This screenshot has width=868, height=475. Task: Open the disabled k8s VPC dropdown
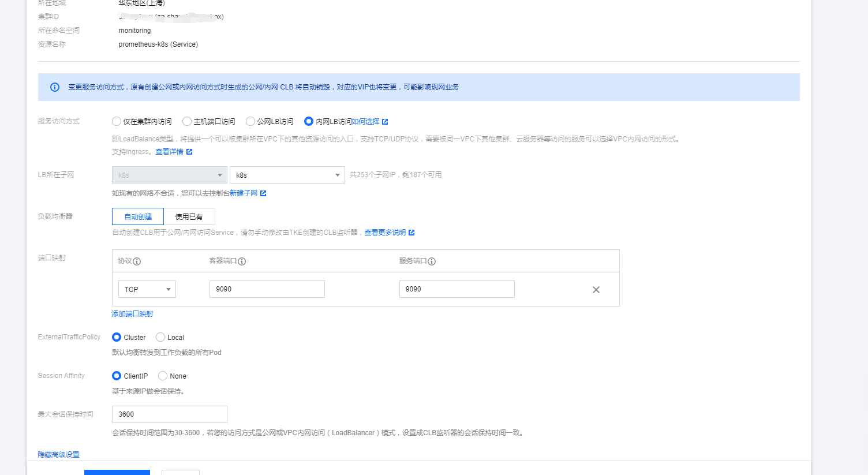[170, 175]
